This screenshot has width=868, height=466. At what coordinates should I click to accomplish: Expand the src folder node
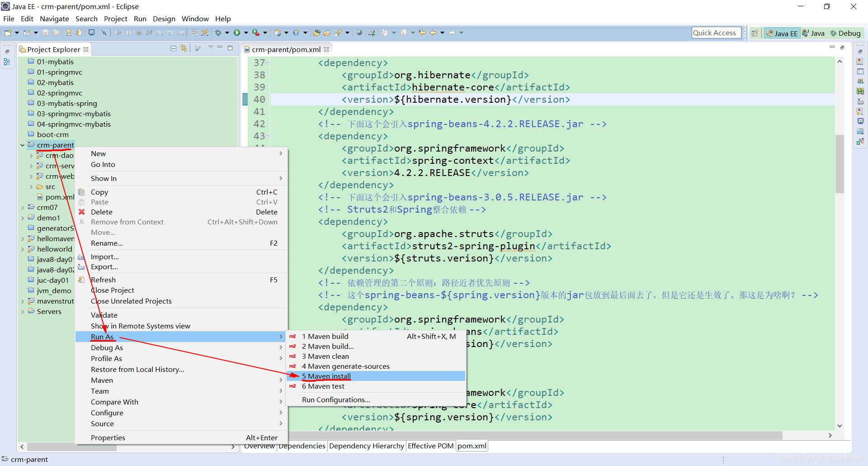point(31,187)
